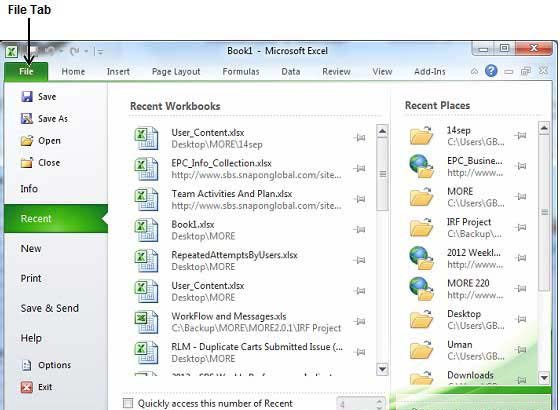Click the Options icon in sidebar
The width and height of the screenshot is (560, 410).
[x=27, y=365]
